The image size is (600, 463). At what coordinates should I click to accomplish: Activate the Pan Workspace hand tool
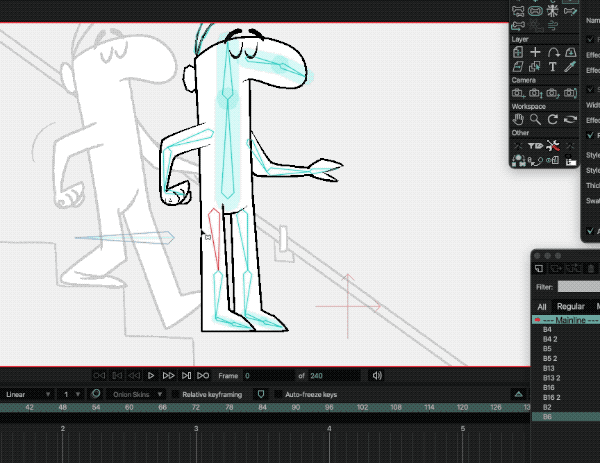pyautogui.click(x=518, y=119)
